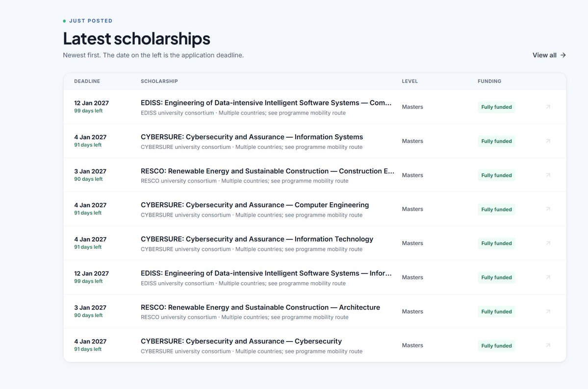Open external arrow for EDISS Com... row
Screen dimensions: 588x389
(x=548, y=107)
